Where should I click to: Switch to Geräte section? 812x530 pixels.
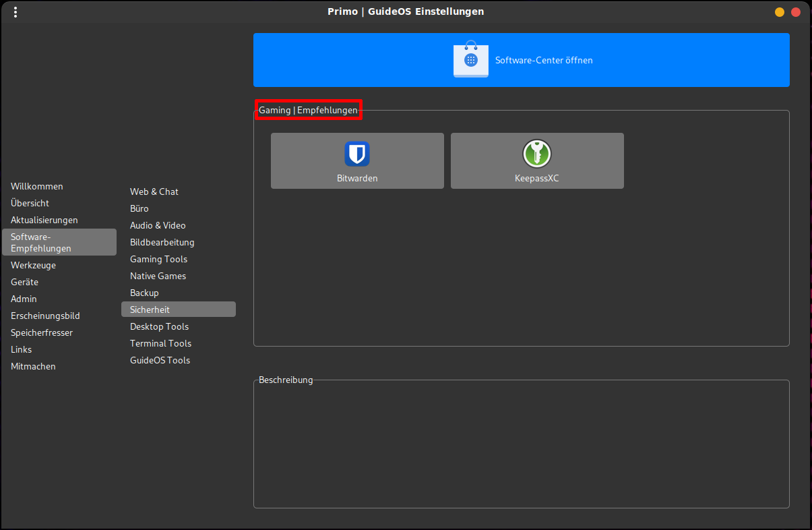coord(24,282)
